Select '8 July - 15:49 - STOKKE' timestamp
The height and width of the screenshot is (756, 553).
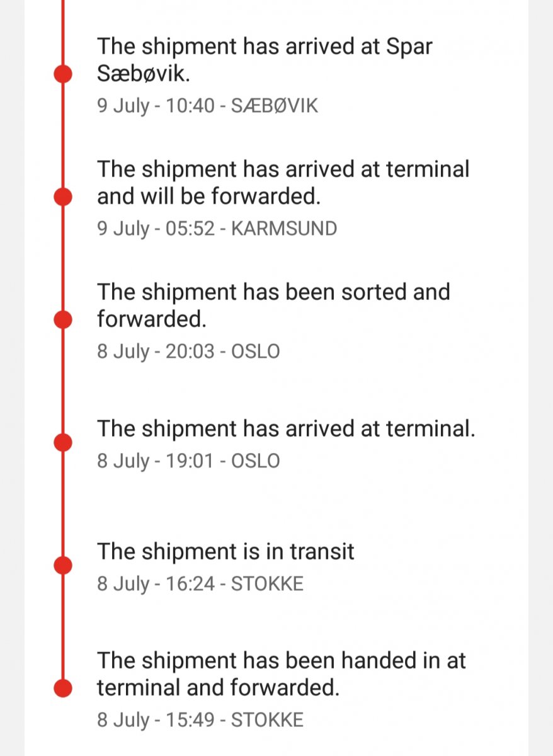point(200,719)
